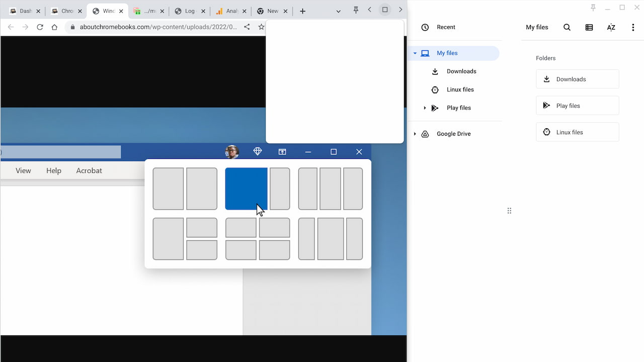Image resolution: width=644 pixels, height=362 pixels.
Task: Snap Chrome window using left arrow
Action: pos(370,10)
